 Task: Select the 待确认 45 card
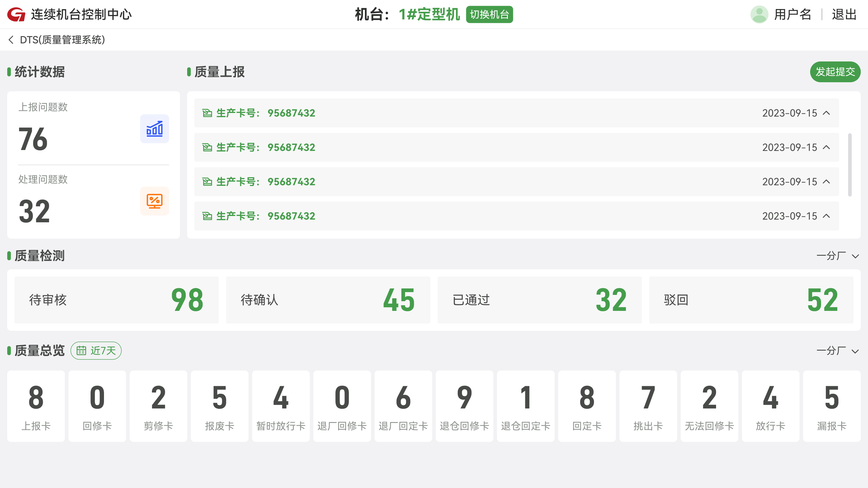point(328,300)
